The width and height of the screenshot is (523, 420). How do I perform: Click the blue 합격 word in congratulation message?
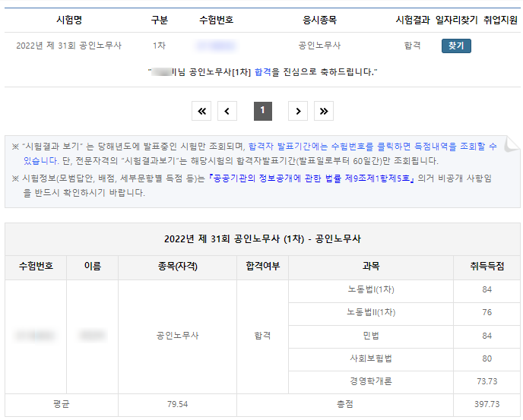263,71
